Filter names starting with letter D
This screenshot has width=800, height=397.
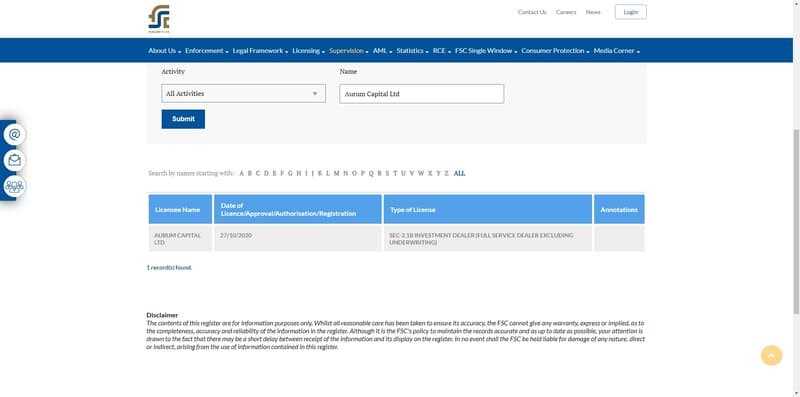click(x=266, y=173)
